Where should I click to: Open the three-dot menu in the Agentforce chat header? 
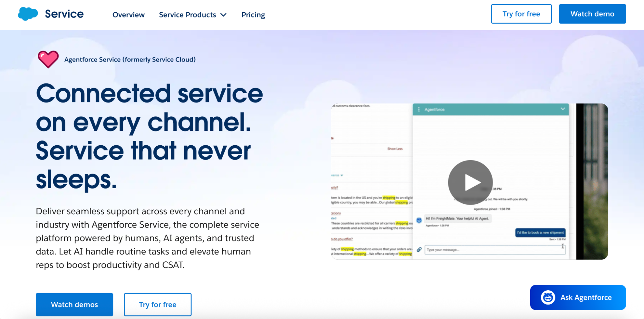[x=419, y=109]
